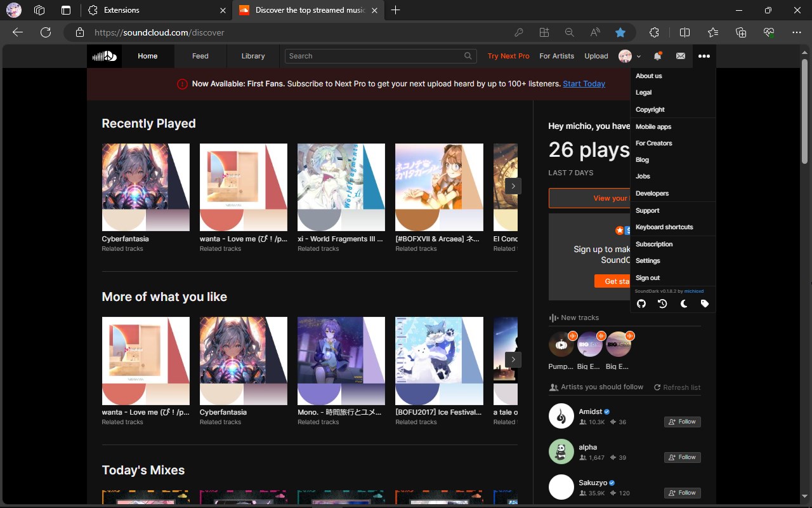The image size is (812, 508).
Task: Show next Recently Played items
Action: tap(513, 186)
